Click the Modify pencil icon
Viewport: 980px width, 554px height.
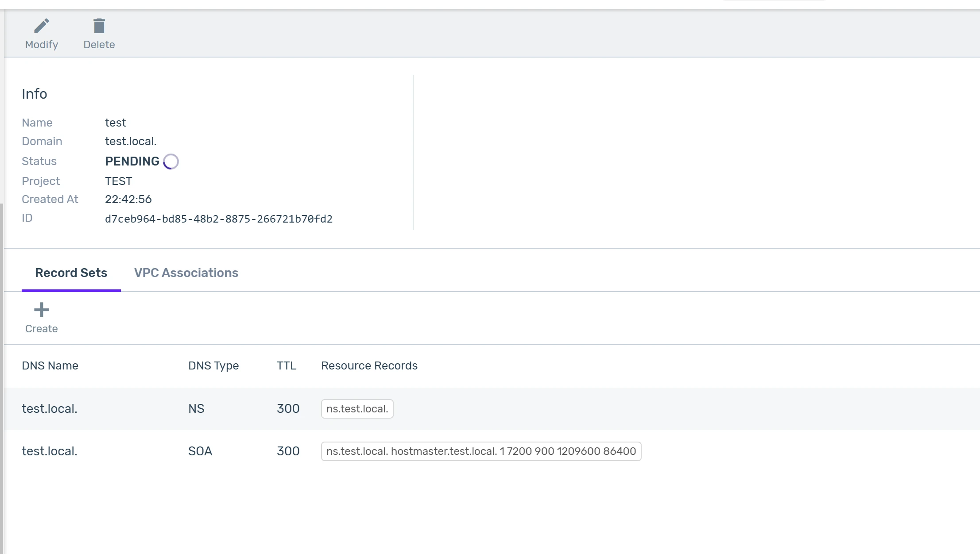pyautogui.click(x=42, y=26)
